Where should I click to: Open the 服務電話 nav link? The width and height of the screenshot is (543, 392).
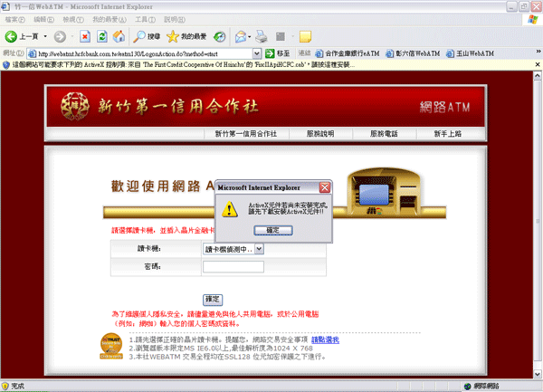384,134
